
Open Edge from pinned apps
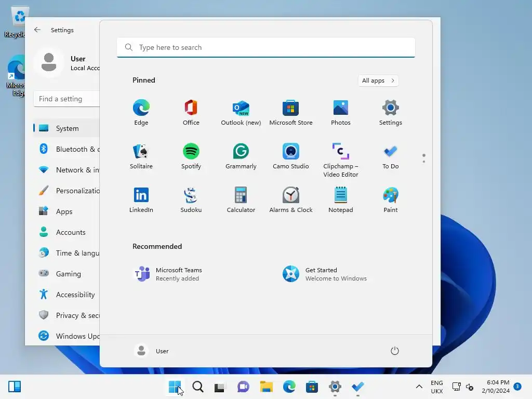click(141, 113)
